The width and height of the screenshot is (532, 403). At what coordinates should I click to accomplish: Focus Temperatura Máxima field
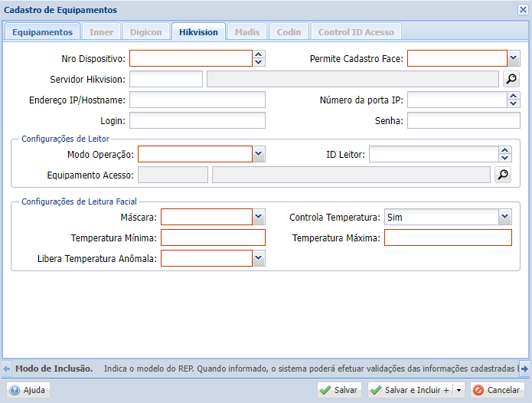pos(448,238)
